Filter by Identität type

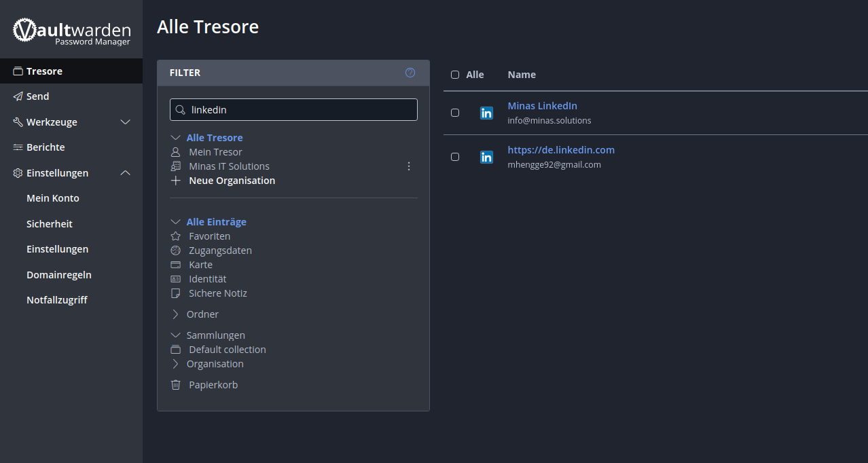pos(208,279)
